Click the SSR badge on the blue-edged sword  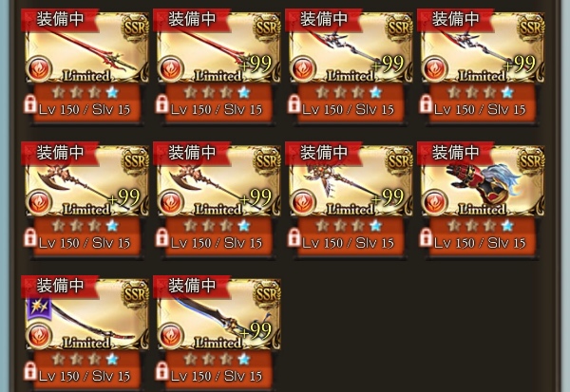pos(267,294)
